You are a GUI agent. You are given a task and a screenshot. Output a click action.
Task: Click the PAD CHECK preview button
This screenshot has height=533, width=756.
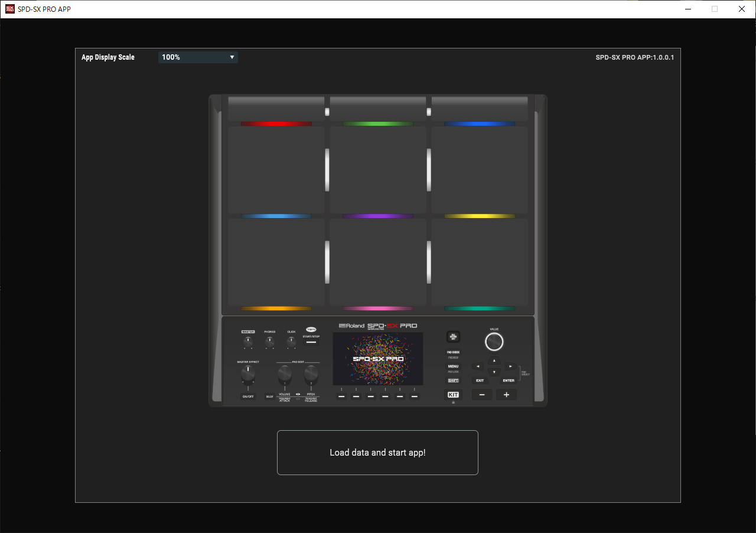pyautogui.click(x=453, y=352)
